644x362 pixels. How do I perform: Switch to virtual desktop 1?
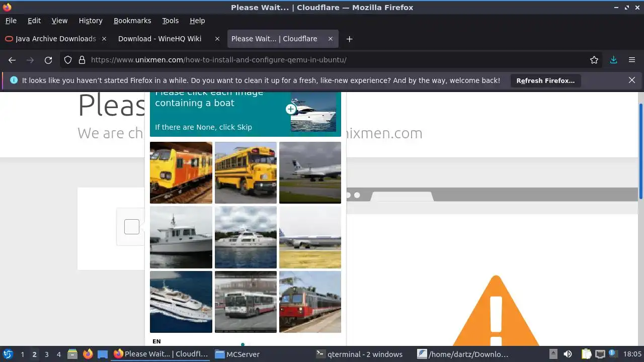coord(22,354)
